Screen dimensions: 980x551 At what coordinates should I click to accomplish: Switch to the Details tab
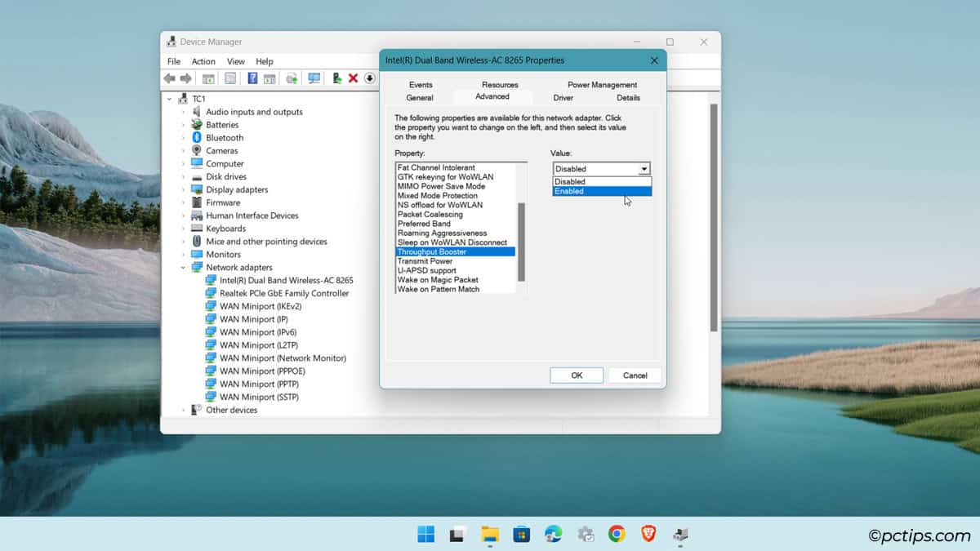point(629,98)
